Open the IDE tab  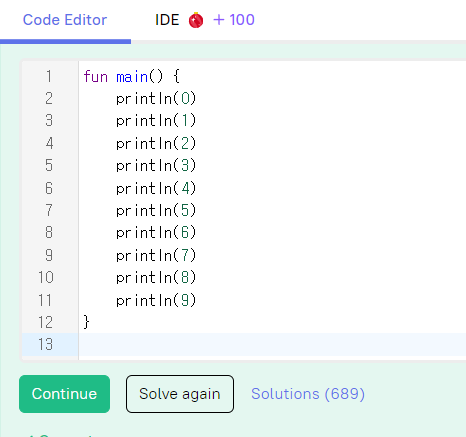(167, 20)
